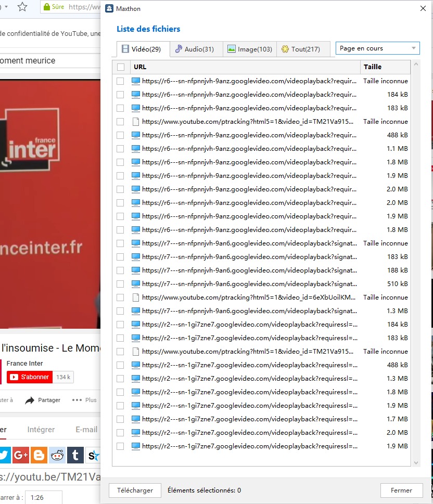Click the r2 row URL sized 1.8 MB
Image resolution: width=433 pixels, height=504 pixels.
pyautogui.click(x=250, y=392)
